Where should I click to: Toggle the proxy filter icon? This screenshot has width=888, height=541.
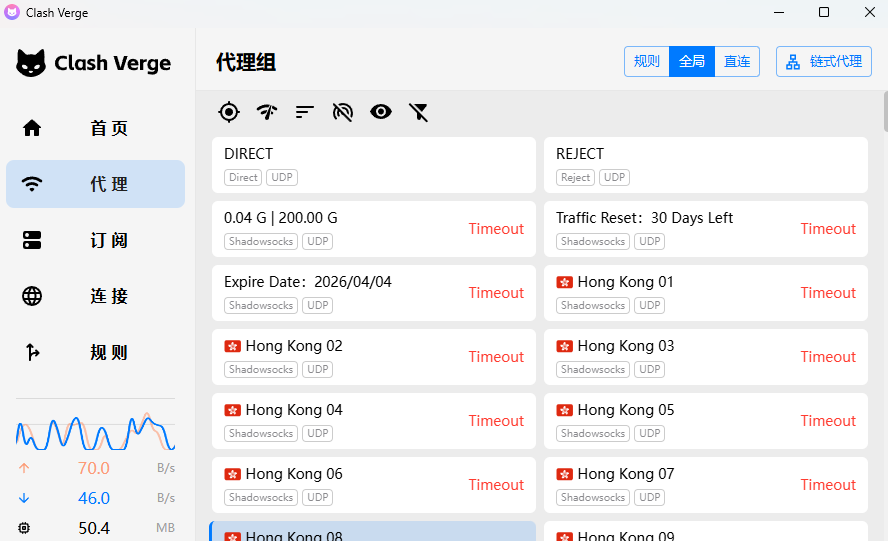click(x=419, y=112)
